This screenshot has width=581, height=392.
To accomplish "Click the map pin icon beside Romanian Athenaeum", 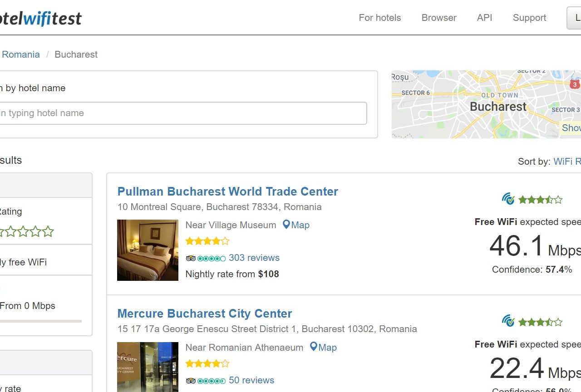I will [313, 347].
